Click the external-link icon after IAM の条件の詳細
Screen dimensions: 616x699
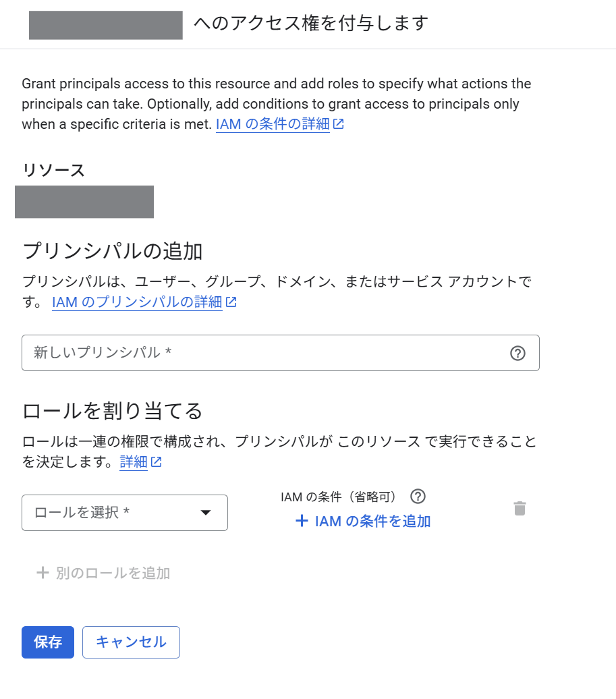point(339,123)
